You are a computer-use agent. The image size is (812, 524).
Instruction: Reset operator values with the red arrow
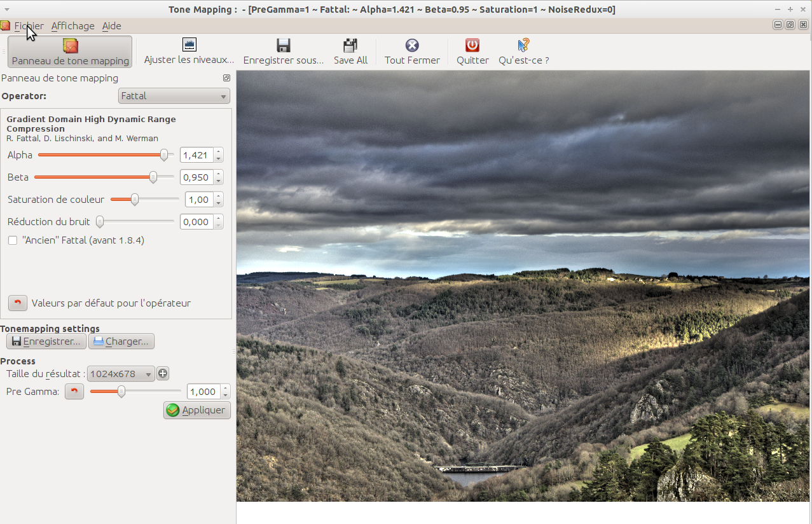coord(18,303)
